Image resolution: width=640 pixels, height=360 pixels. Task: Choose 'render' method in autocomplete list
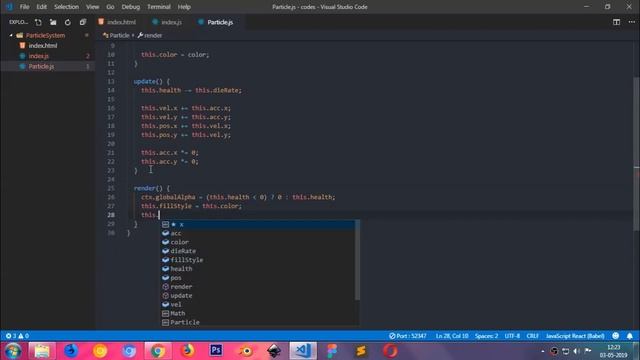(258, 287)
